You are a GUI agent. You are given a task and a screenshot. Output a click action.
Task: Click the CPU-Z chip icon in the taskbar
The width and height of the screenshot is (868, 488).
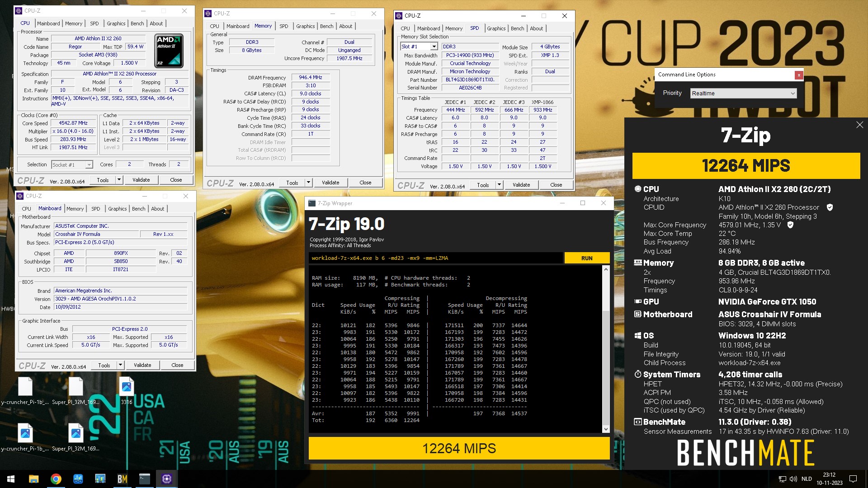[166, 479]
